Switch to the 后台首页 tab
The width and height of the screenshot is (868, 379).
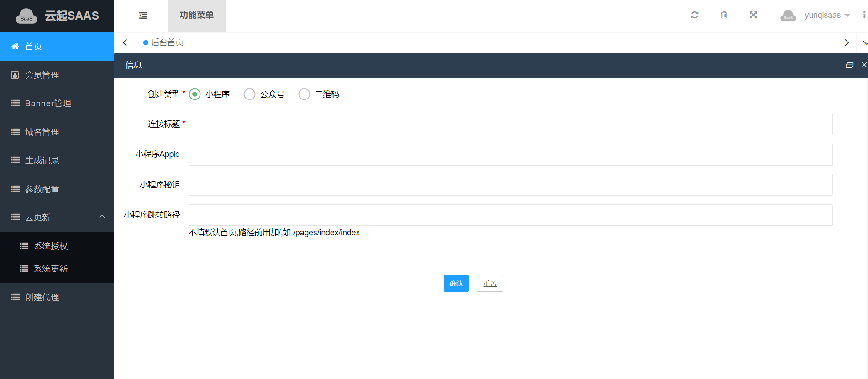pos(163,42)
